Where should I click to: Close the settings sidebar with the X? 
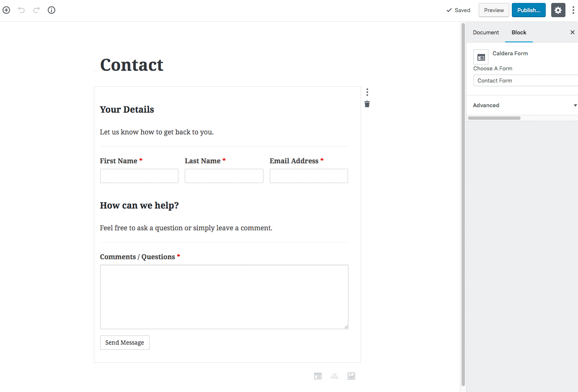(572, 32)
